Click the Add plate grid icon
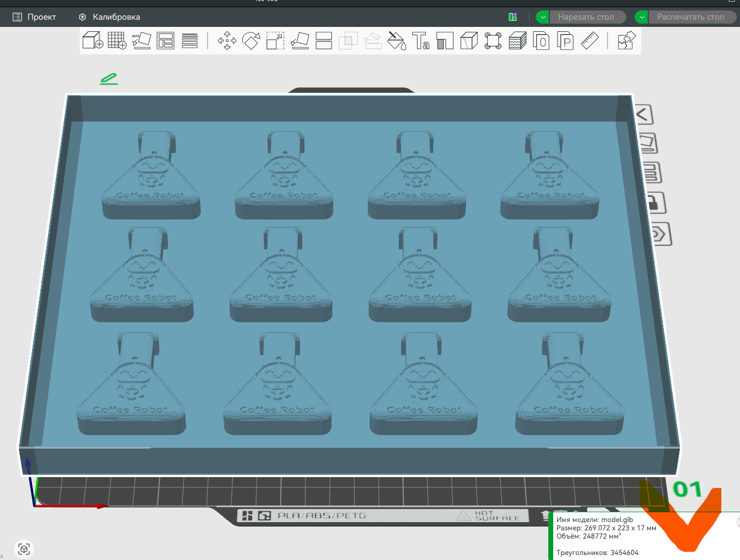Screen dimensions: 740x560 coord(116,41)
